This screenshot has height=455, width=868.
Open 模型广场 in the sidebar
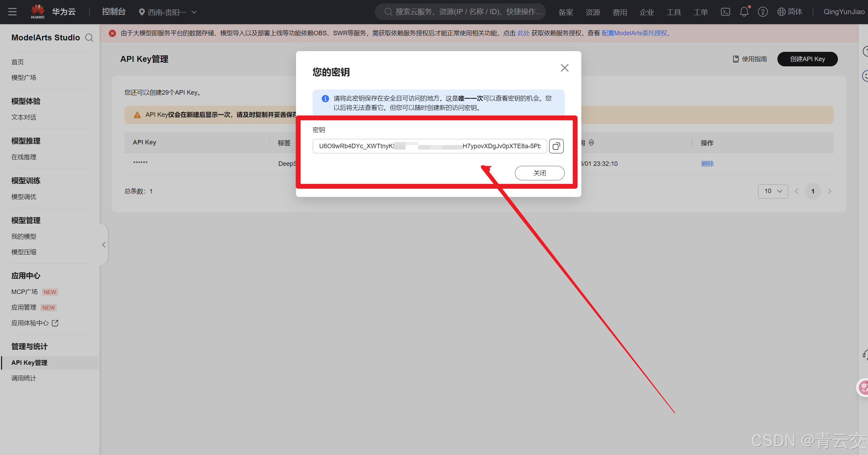24,78
